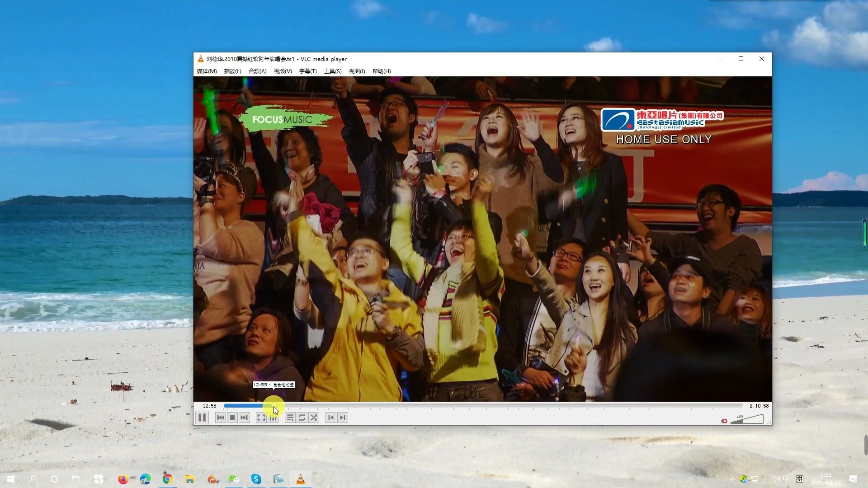Switch to the notepad app in taskbar
This screenshot has width=868, height=488.
pos(278,479)
